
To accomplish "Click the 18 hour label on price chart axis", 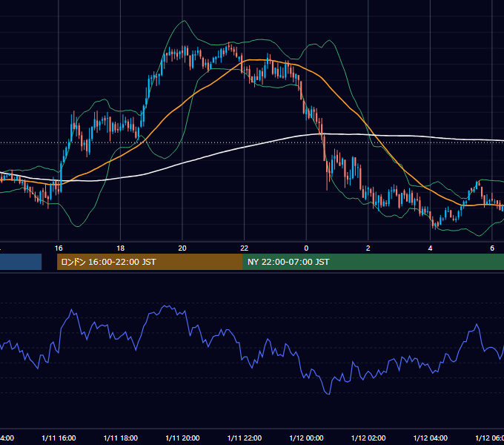I will pyautogui.click(x=121, y=248).
